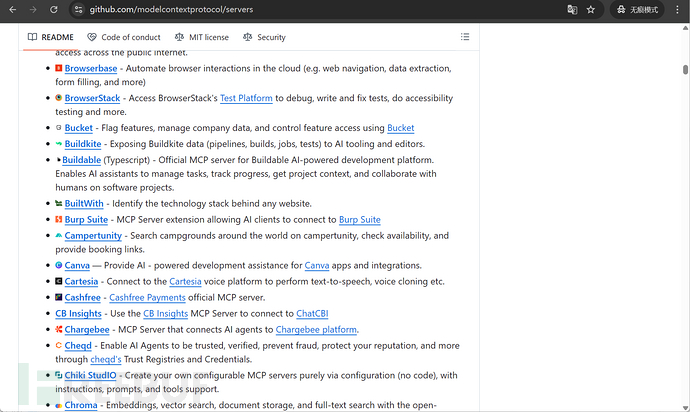Open the translate page icon
This screenshot has width=690, height=412.
tap(572, 9)
